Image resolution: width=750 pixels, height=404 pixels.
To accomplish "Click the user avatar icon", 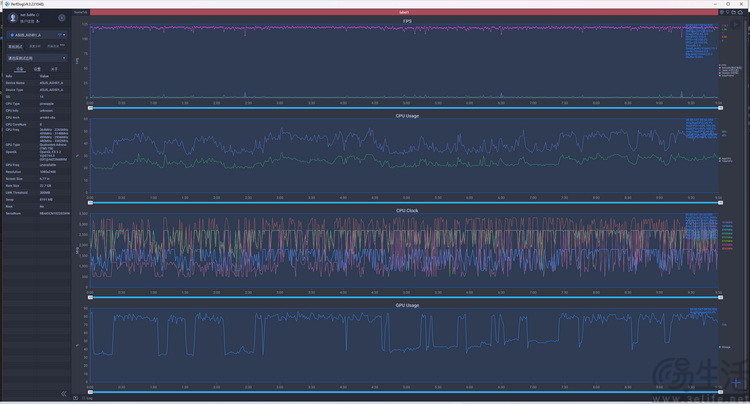I will click(x=12, y=17).
